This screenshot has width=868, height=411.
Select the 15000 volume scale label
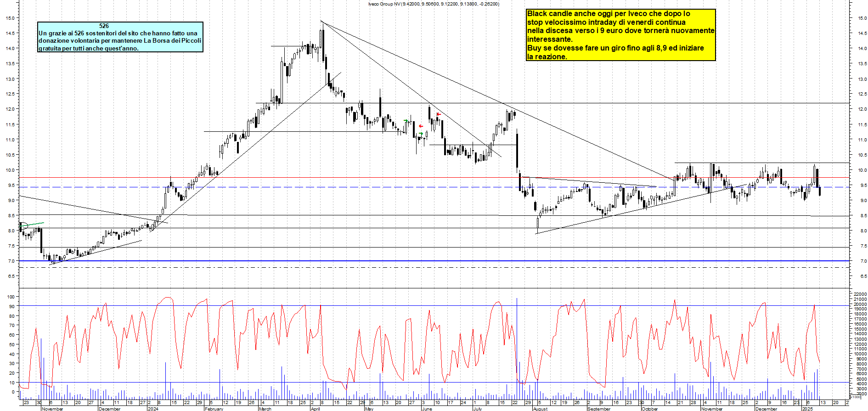click(860, 329)
